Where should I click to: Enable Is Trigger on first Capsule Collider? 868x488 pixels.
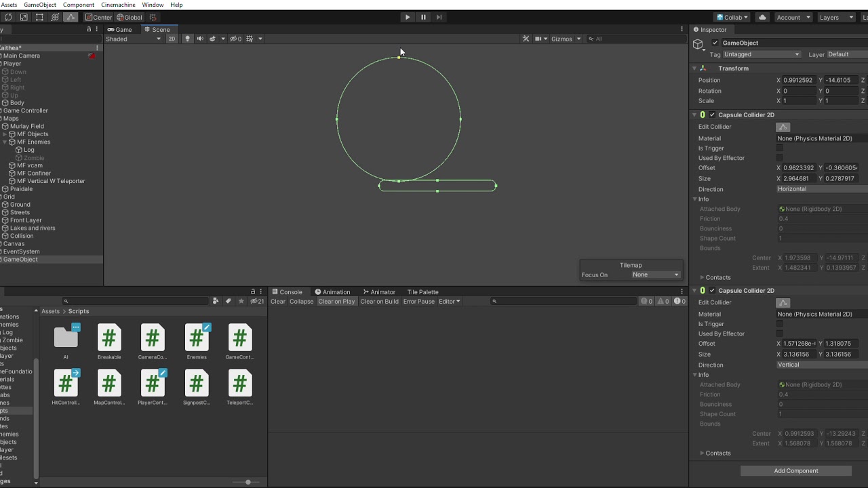pyautogui.click(x=780, y=148)
